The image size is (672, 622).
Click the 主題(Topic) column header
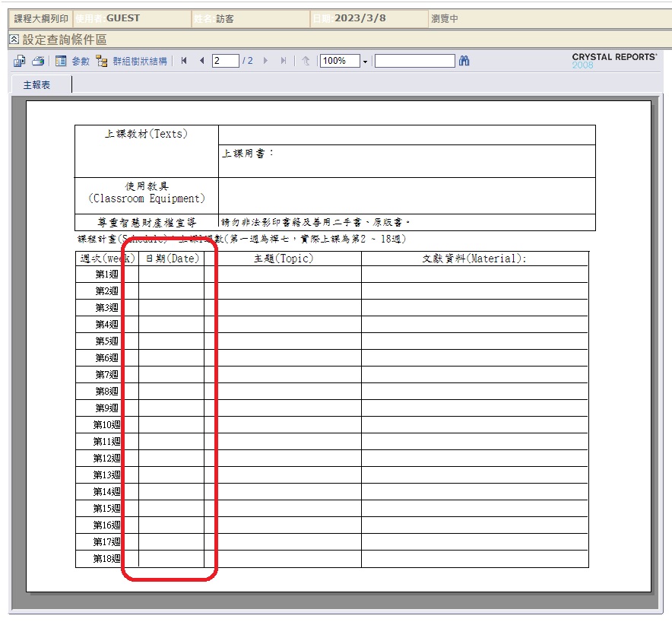pyautogui.click(x=284, y=259)
